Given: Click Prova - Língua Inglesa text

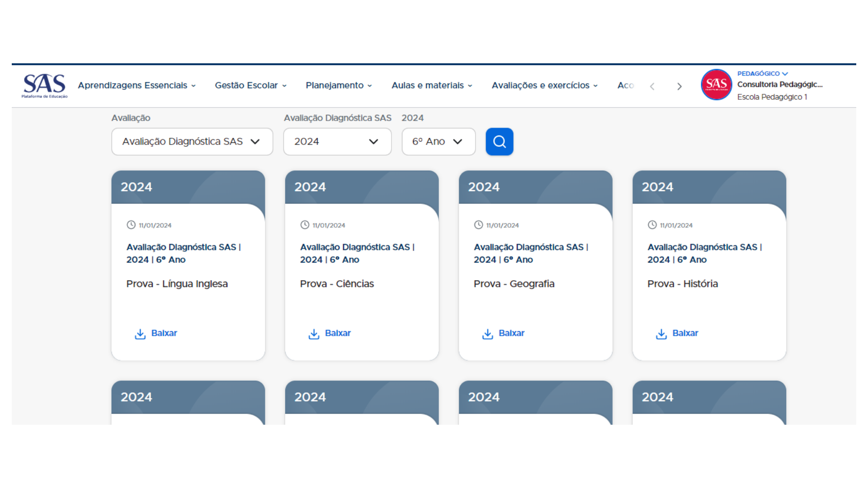Looking at the screenshot, I should point(177,284).
